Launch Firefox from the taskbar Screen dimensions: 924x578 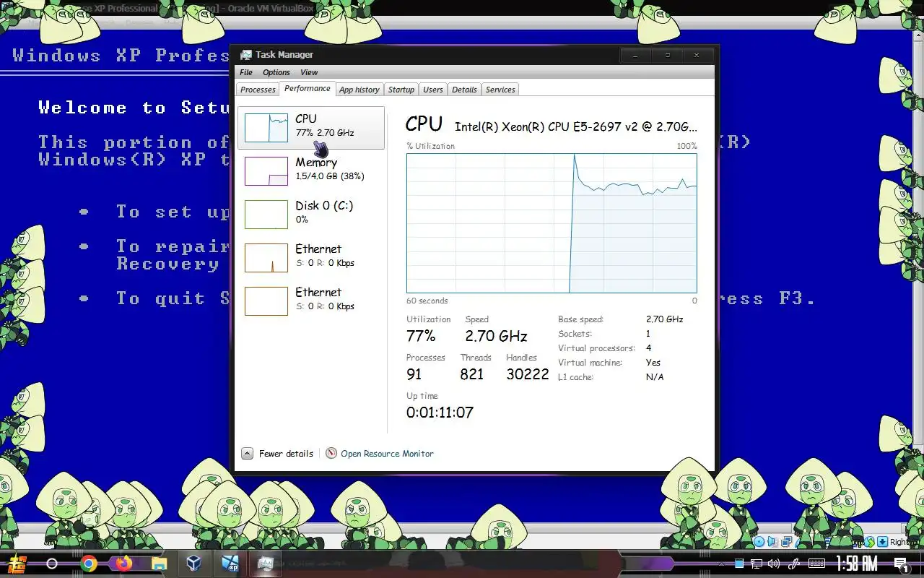pos(124,564)
